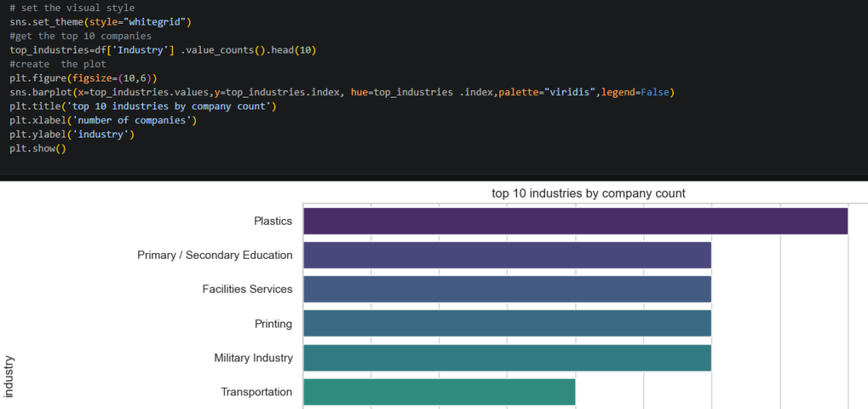Click the top_industries assignment line

(163, 50)
